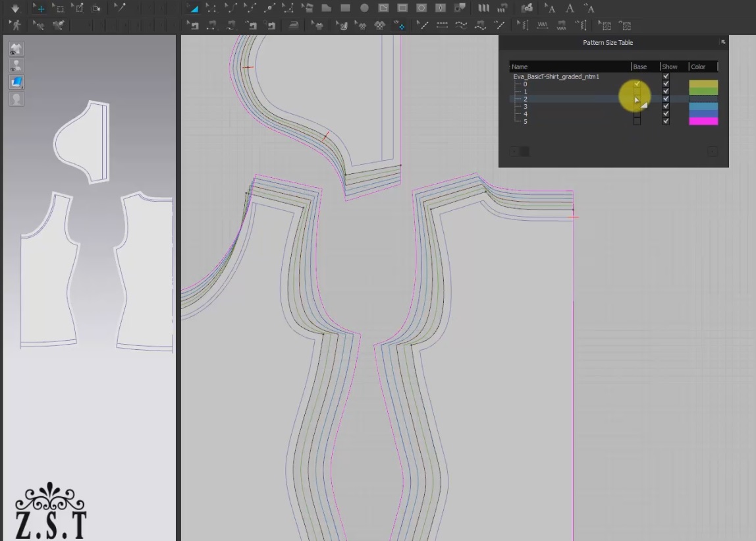Select the Ellipse pattern tool
The image size is (756, 541).
click(x=365, y=8)
